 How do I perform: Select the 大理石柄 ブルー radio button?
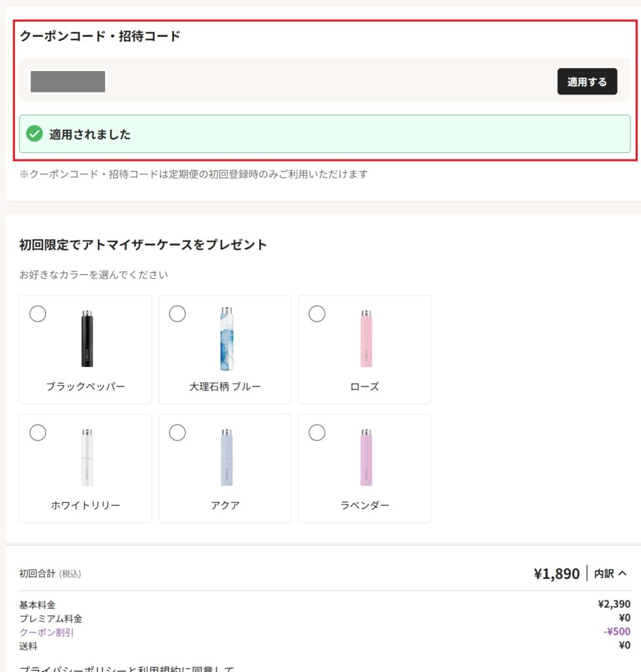[177, 314]
